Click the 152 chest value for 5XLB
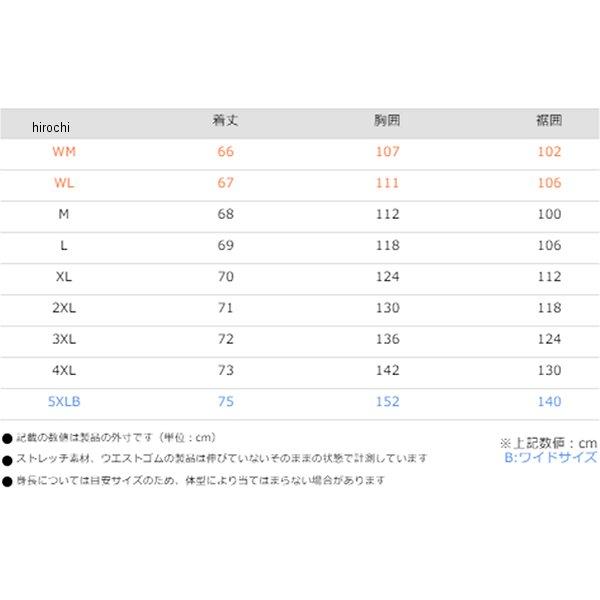This screenshot has width=600, height=600. 388,401
